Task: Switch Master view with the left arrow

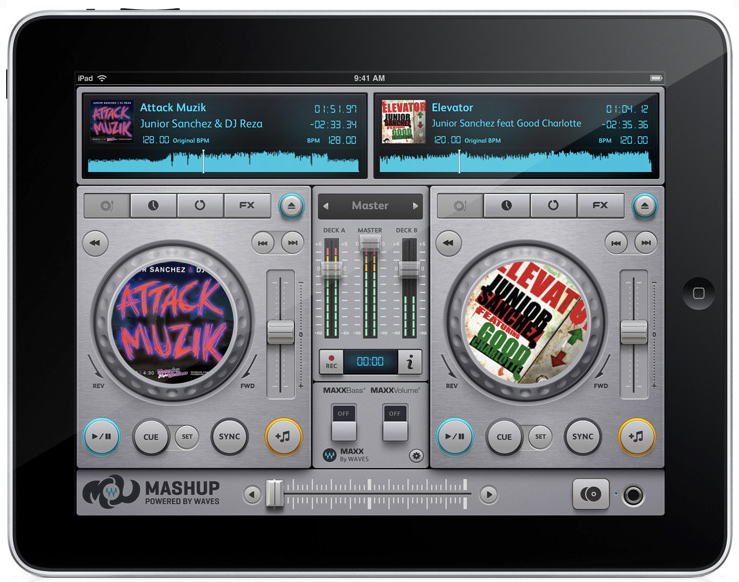Action: tap(326, 206)
